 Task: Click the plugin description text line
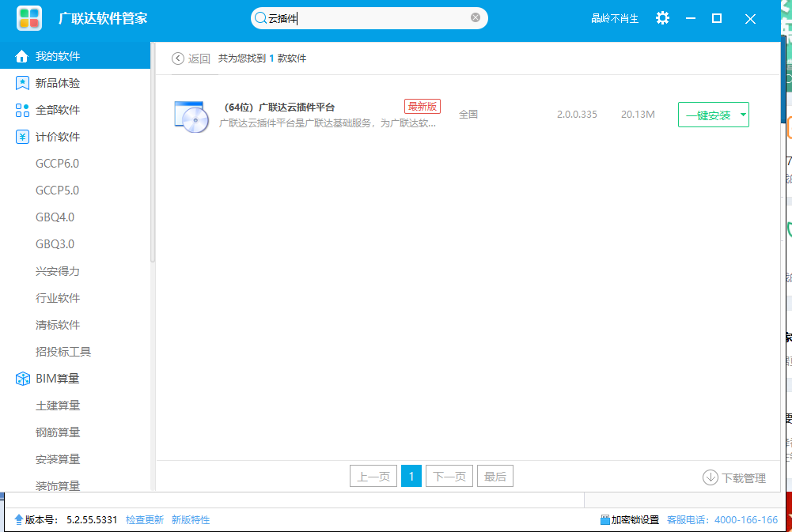coord(328,123)
